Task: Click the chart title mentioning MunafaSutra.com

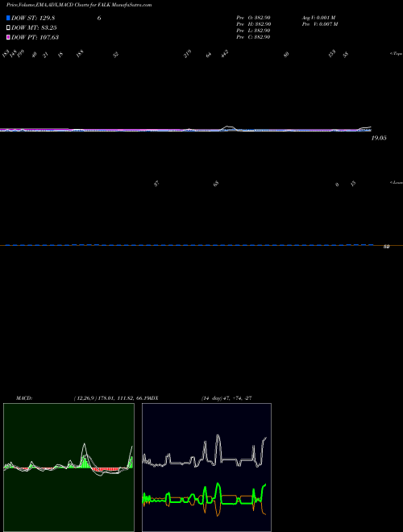Action: pos(79,5)
